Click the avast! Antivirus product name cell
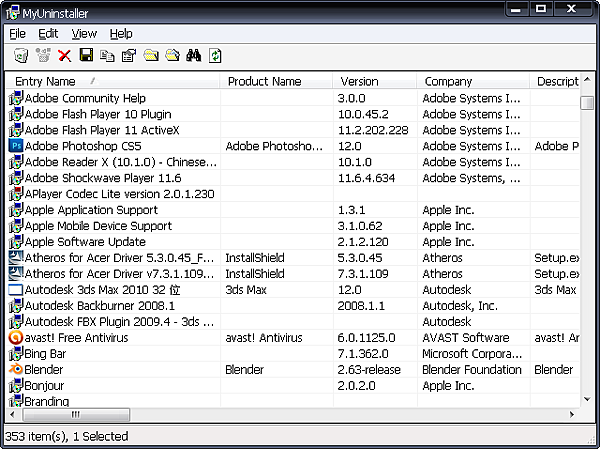Screen dimensions: 600x449 tap(264, 338)
